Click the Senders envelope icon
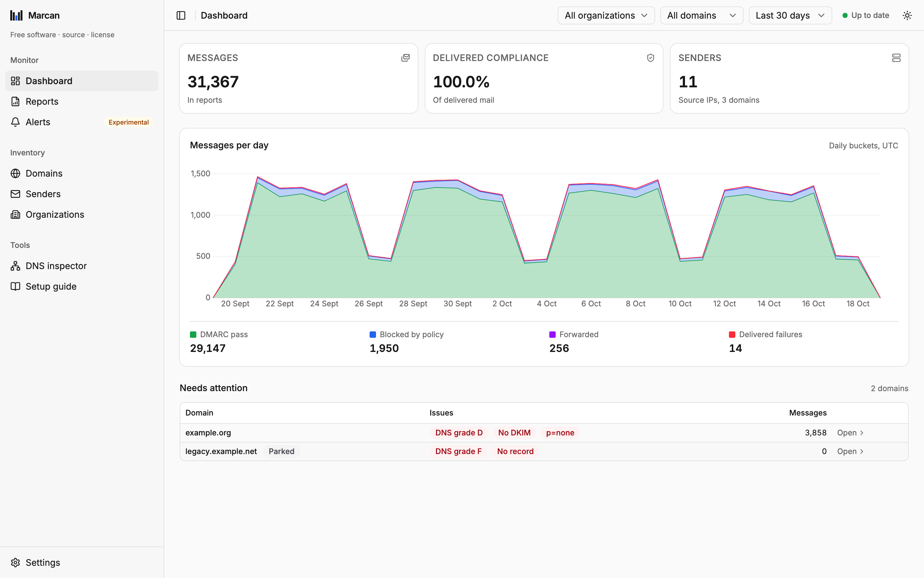Image resolution: width=924 pixels, height=578 pixels. pyautogui.click(x=15, y=194)
